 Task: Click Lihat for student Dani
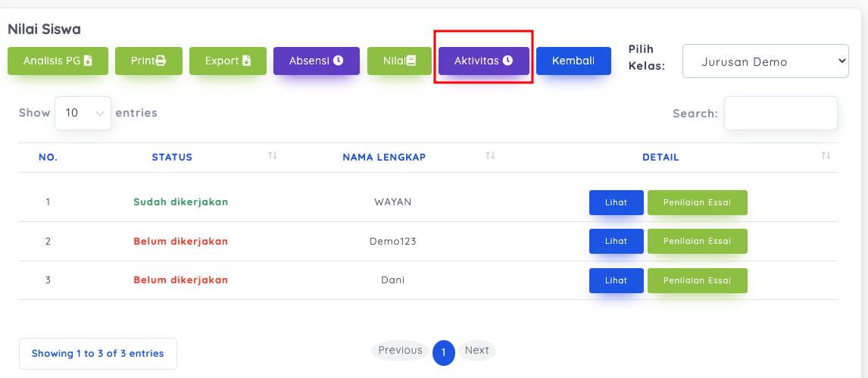(616, 280)
